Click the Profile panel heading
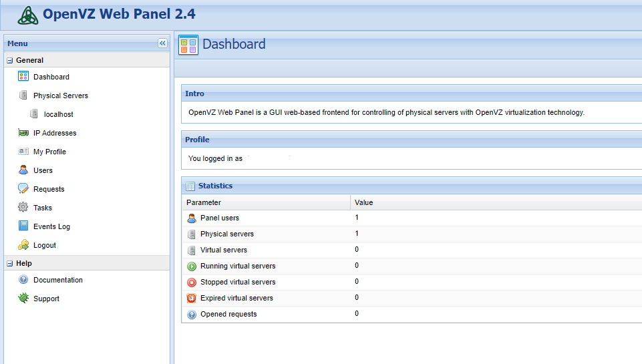The image size is (642, 364). (197, 140)
